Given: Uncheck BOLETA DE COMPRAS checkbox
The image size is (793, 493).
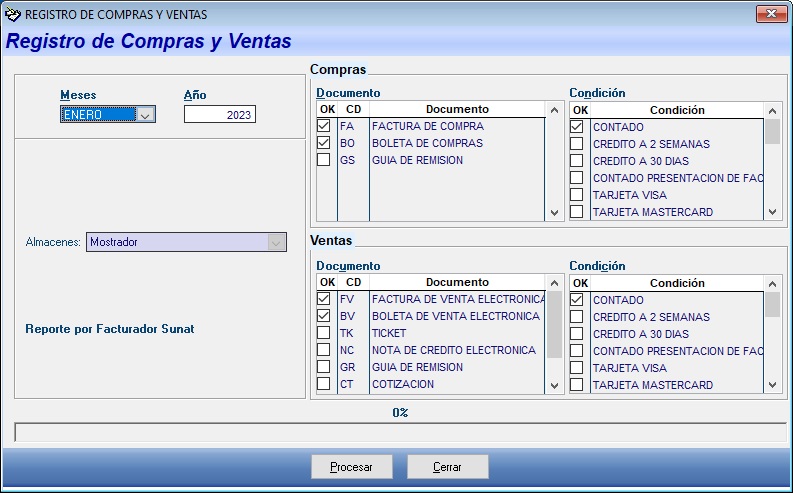Looking at the screenshot, I should pos(324,143).
